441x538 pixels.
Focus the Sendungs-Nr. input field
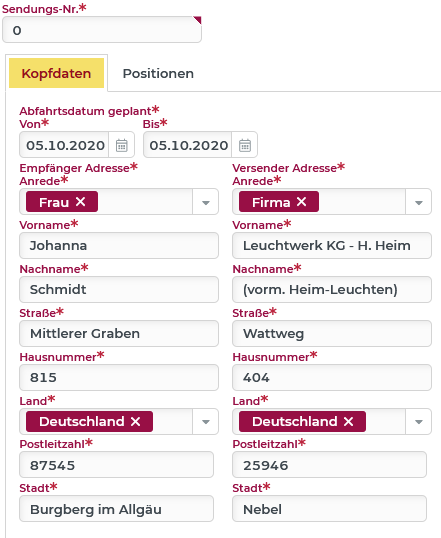point(102,30)
